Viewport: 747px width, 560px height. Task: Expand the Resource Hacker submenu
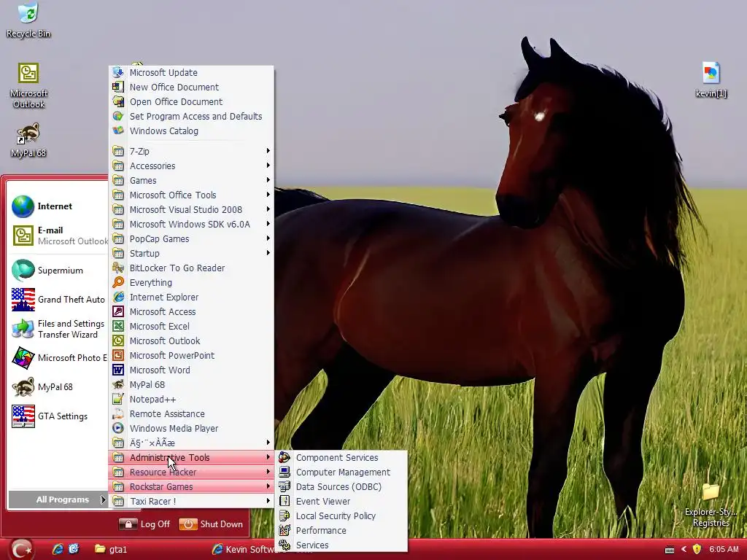[x=192, y=472]
